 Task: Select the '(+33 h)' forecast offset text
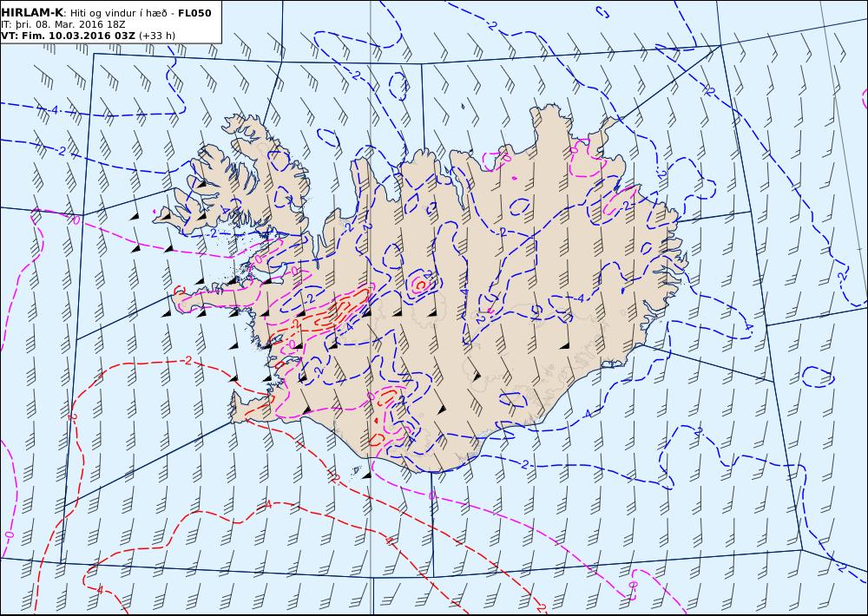tap(156, 36)
